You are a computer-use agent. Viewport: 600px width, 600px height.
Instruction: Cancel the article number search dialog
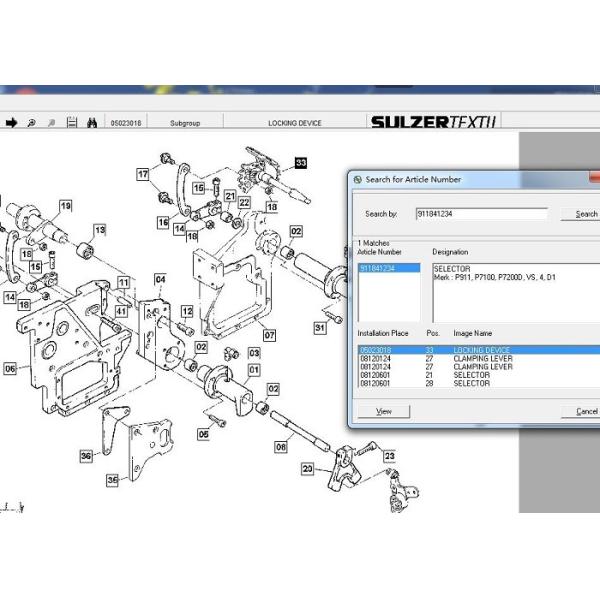[586, 411]
